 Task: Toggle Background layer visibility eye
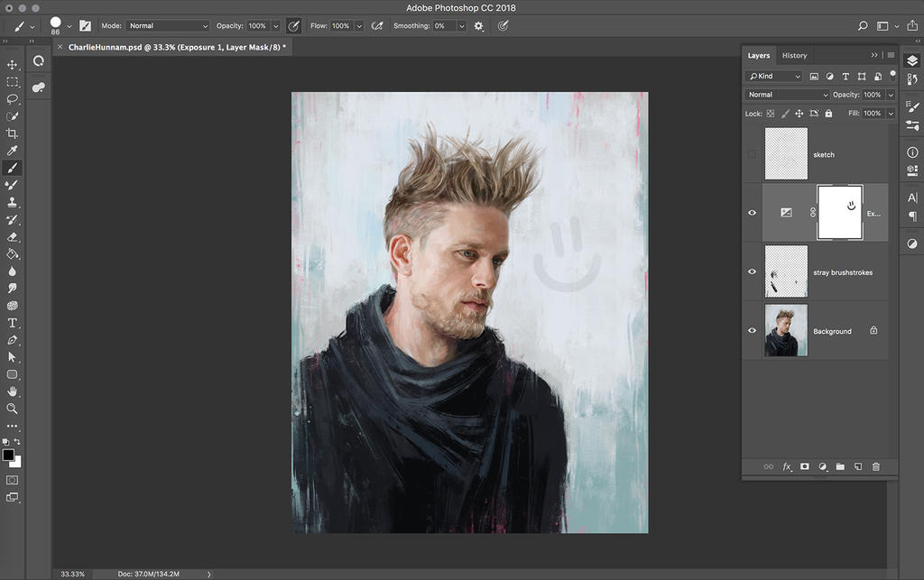[752, 331]
